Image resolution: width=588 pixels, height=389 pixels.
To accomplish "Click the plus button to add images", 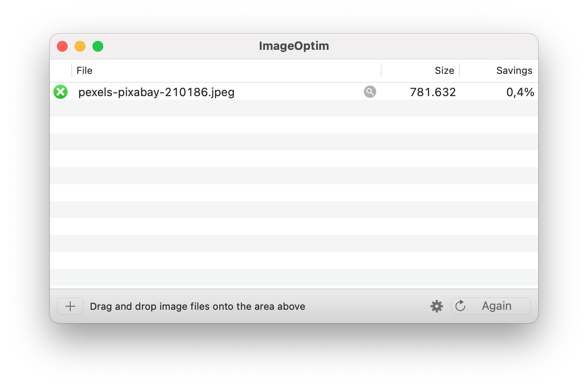I will (x=70, y=306).
